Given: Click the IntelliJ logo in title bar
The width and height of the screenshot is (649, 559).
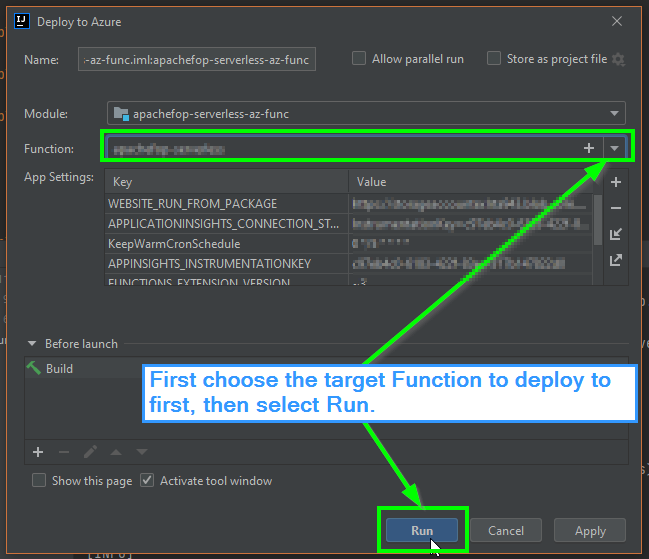Looking at the screenshot, I should coord(22,21).
